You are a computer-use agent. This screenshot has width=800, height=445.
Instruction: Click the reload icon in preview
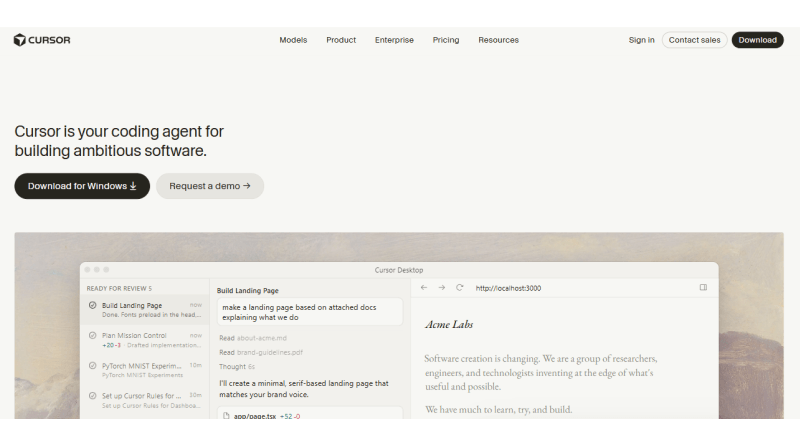pyautogui.click(x=459, y=288)
